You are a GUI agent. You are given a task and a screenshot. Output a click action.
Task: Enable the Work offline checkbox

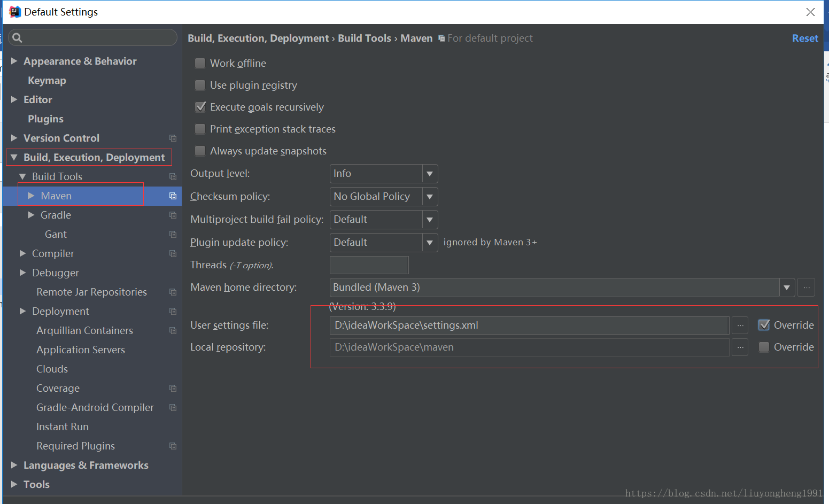[200, 63]
